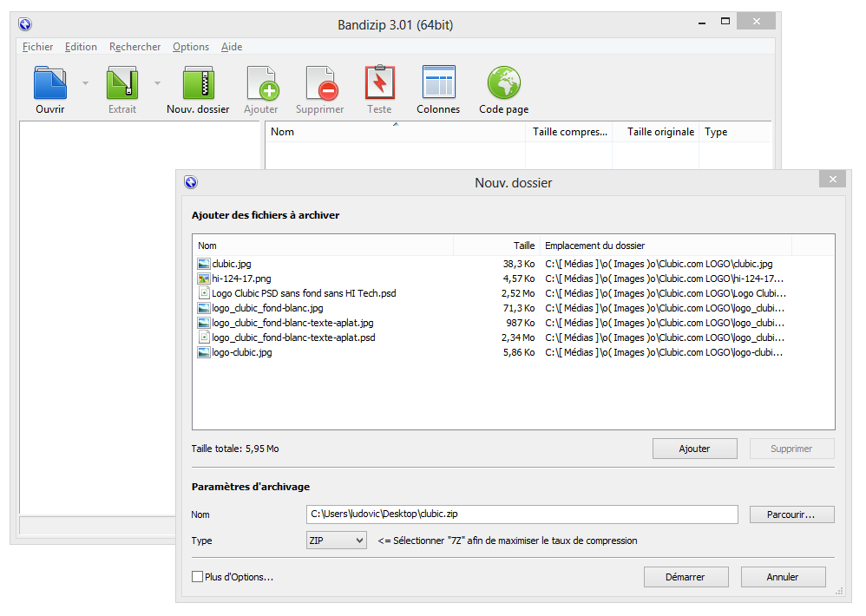This screenshot has height=616, width=866.
Task: Click the archive name path input field
Action: point(522,514)
